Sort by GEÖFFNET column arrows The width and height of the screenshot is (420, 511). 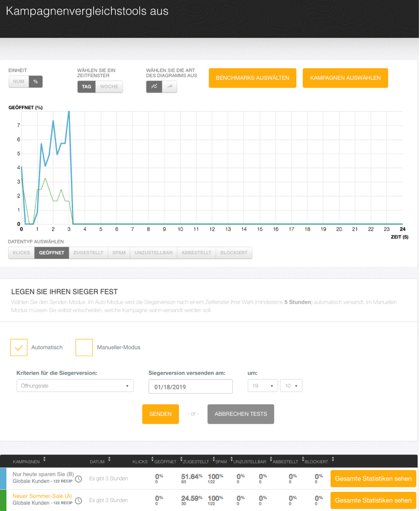(181, 459)
